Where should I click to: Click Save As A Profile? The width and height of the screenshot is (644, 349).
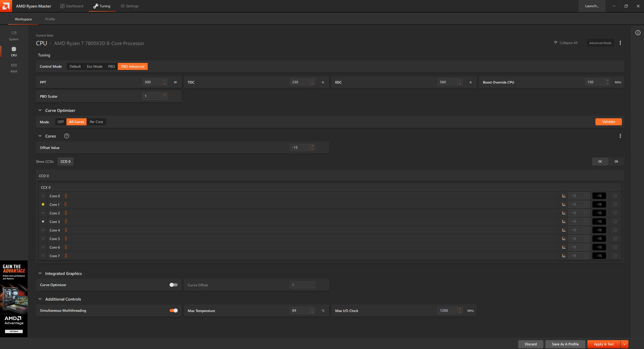click(x=565, y=344)
